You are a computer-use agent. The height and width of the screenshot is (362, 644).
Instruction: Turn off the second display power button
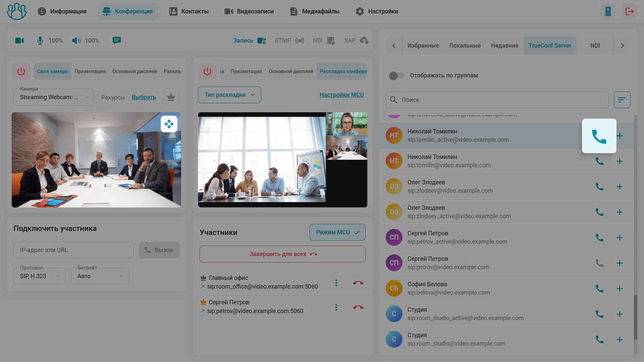click(x=207, y=71)
